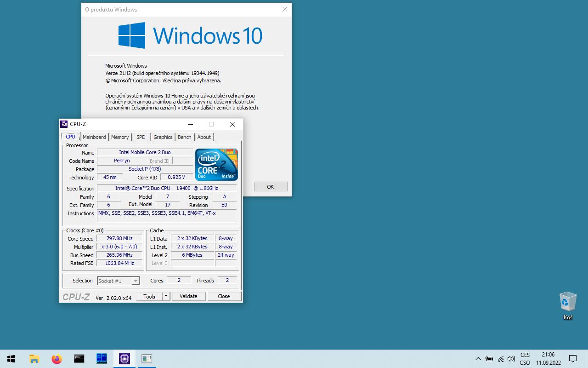The height and width of the screenshot is (368, 588).
Task: Open Command Prompt from the taskbar
Action: (x=79, y=359)
